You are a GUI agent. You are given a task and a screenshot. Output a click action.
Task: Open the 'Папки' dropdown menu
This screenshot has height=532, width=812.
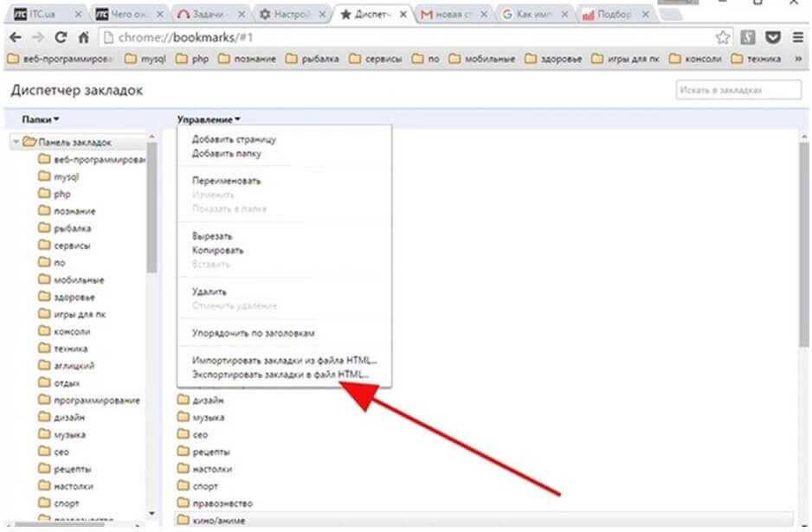coord(40,119)
